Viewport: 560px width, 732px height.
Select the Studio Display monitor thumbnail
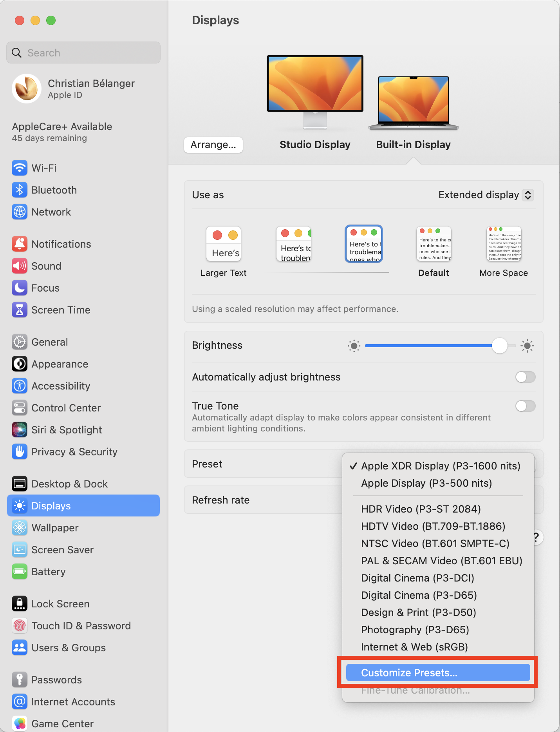point(315,92)
